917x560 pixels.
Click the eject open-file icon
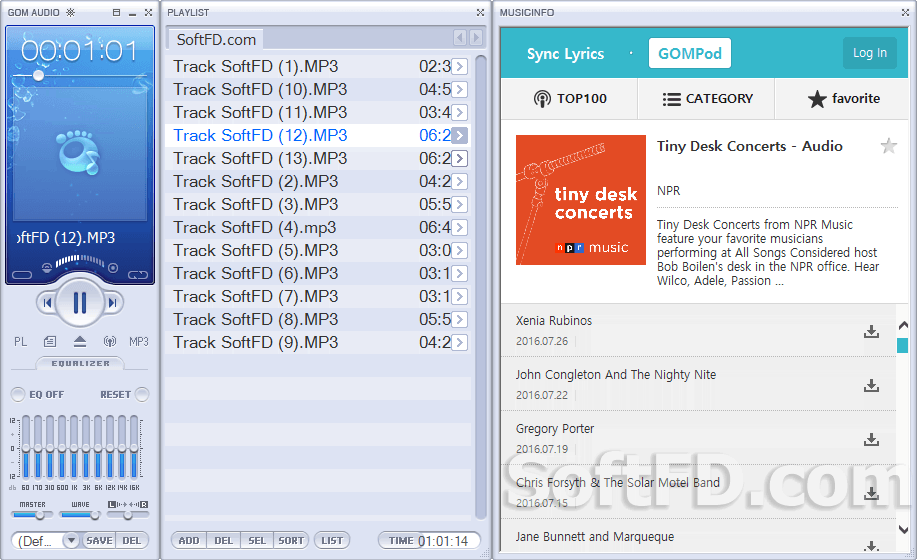[x=80, y=341]
